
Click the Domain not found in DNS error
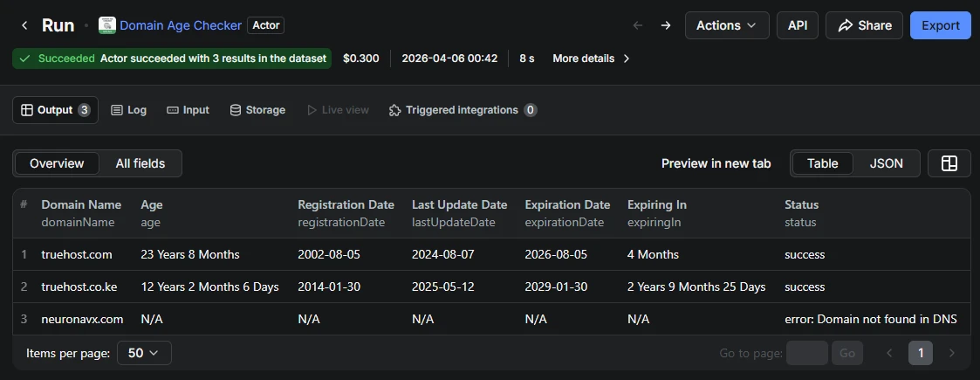pyautogui.click(x=871, y=319)
